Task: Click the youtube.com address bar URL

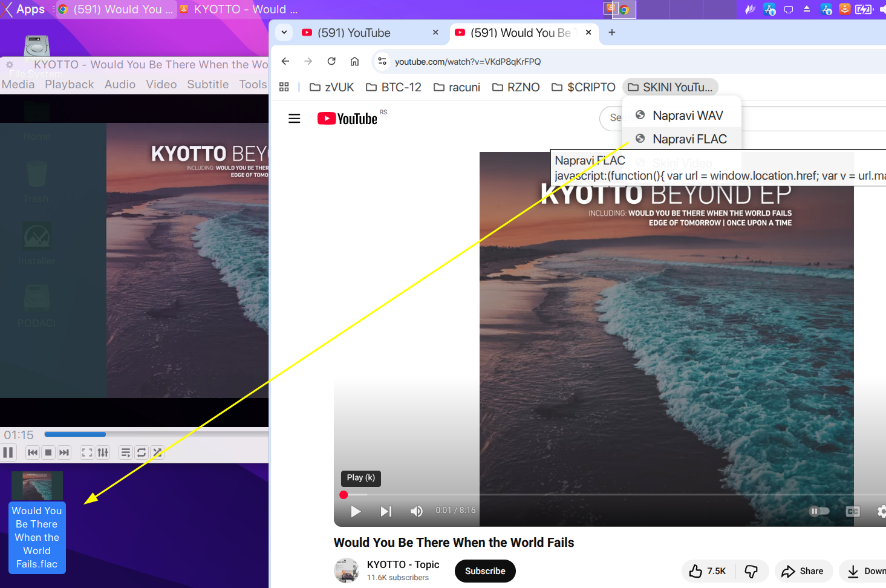Action: pos(467,62)
